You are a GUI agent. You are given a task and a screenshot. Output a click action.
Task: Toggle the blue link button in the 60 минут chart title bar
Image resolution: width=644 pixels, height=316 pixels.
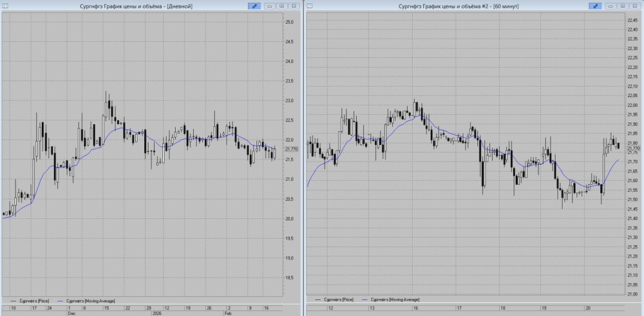594,6
